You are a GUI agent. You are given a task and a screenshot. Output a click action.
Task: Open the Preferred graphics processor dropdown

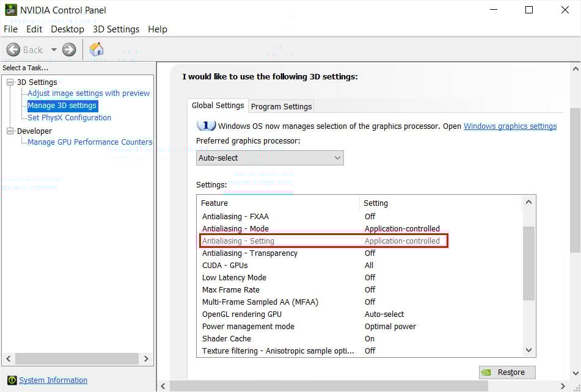point(270,158)
